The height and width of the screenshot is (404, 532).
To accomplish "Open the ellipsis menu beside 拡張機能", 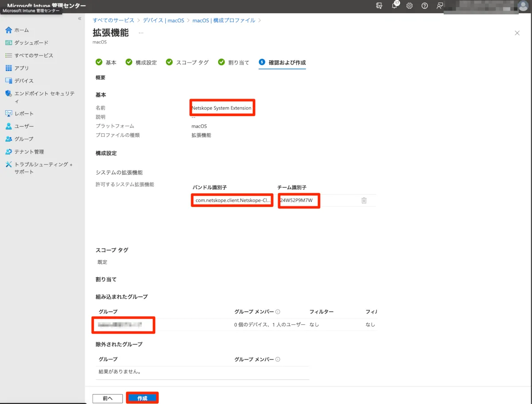I will click(x=141, y=33).
